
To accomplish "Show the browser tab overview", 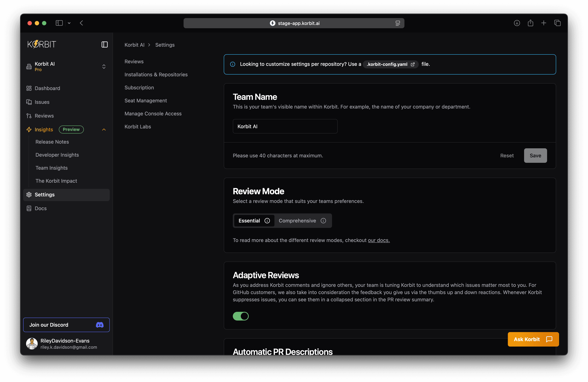I will pyautogui.click(x=557, y=23).
